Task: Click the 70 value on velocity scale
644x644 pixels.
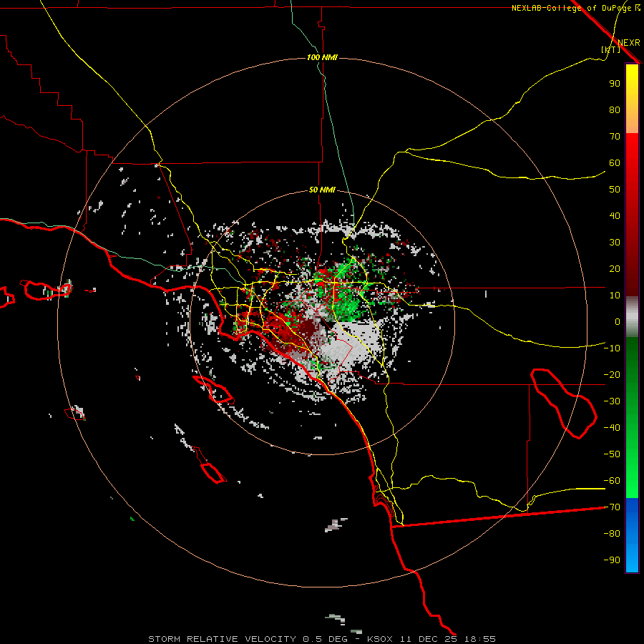Action: coord(615,137)
